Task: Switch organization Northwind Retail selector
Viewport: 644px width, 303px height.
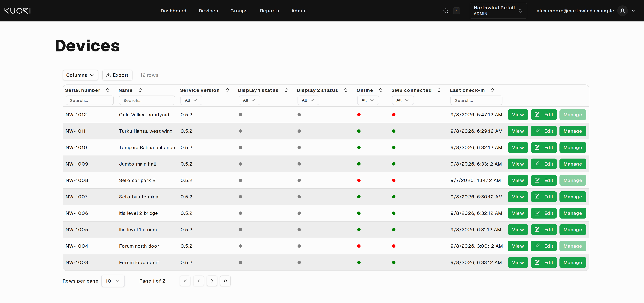Action: [x=498, y=11]
